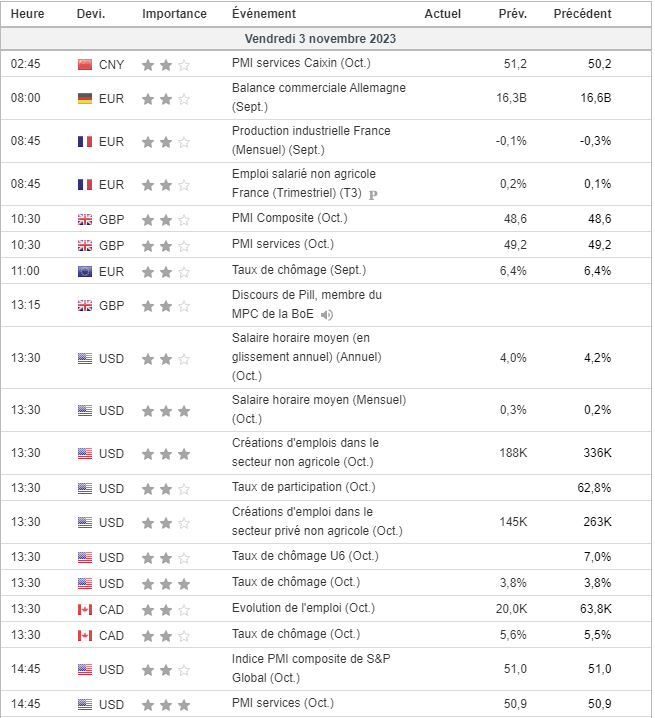This screenshot has height=718, width=655.
Task: Open the Taux de chômage U6 (Oct.) event
Action: point(304,556)
